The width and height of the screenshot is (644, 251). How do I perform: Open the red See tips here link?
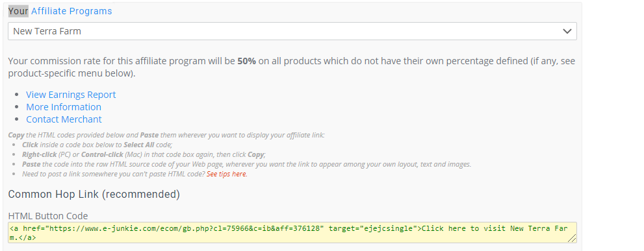point(227,174)
